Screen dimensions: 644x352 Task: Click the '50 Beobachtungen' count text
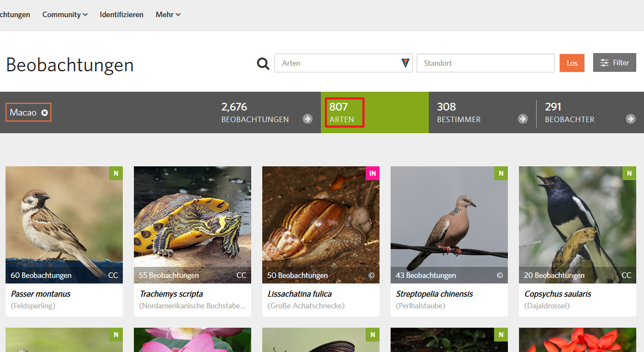[297, 275]
